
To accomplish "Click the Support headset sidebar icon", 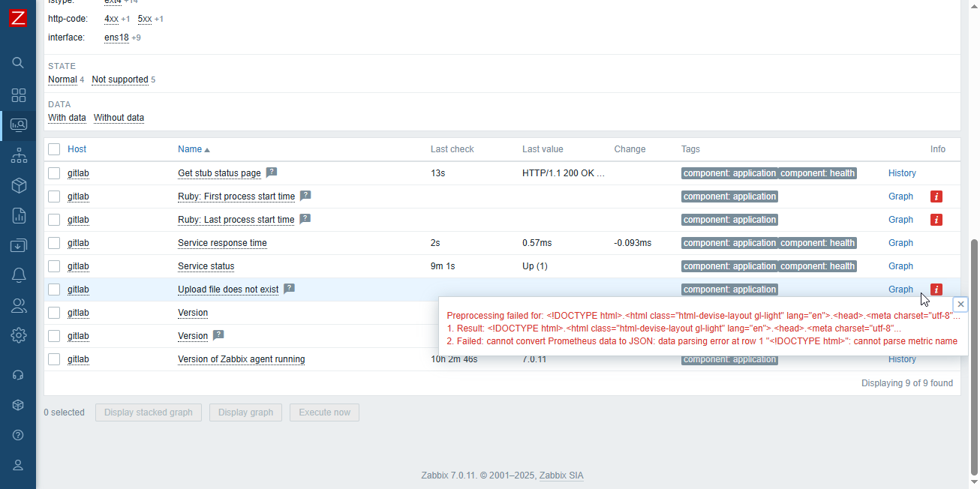I will click(x=18, y=375).
